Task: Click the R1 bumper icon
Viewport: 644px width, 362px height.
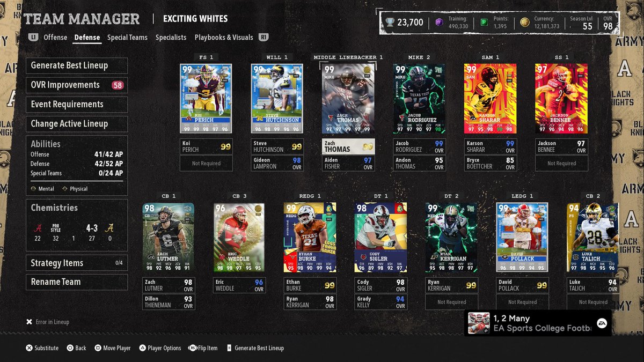Action: pos(263,38)
